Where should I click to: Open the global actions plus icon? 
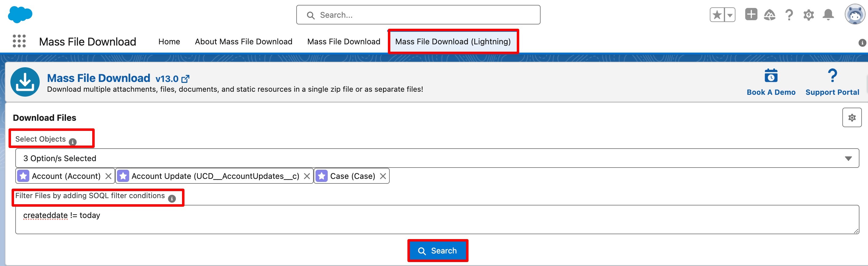751,14
